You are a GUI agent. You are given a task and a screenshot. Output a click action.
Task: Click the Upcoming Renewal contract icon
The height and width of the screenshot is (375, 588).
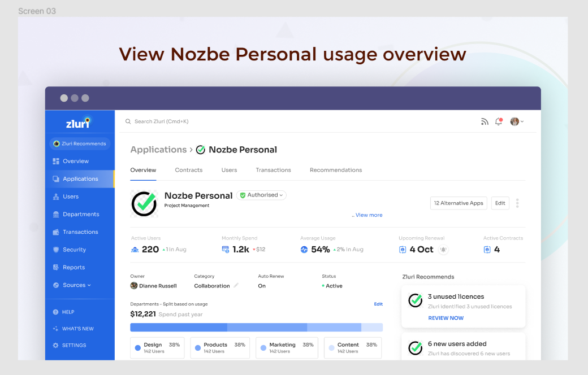point(403,250)
